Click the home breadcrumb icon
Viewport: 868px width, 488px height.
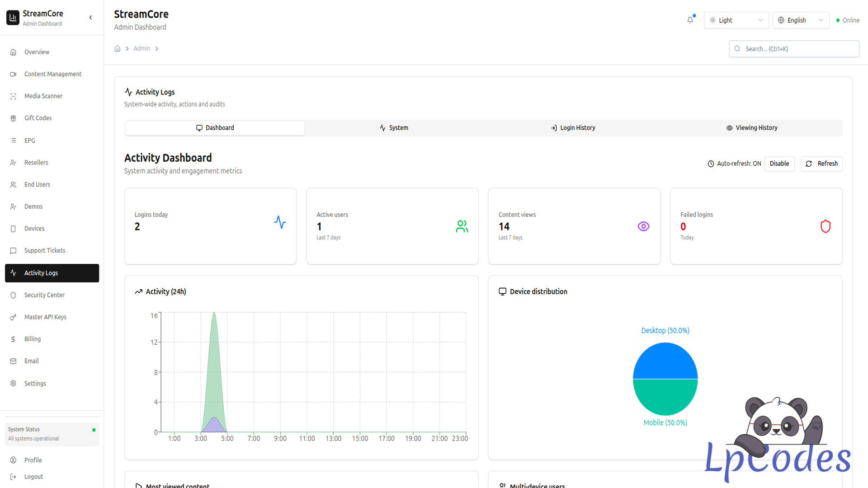pyautogui.click(x=117, y=49)
